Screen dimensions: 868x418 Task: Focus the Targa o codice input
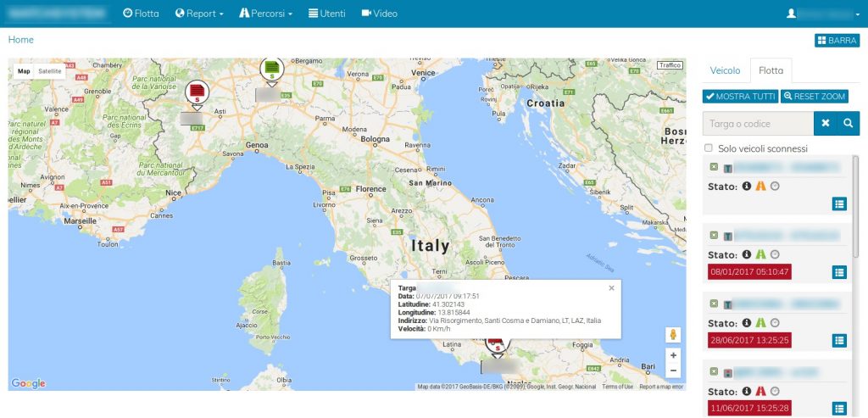tap(759, 124)
